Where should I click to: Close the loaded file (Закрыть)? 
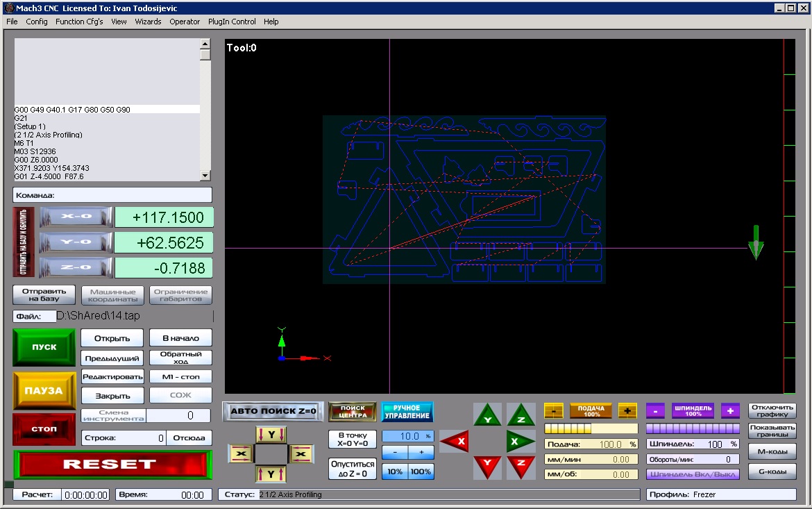(x=112, y=396)
